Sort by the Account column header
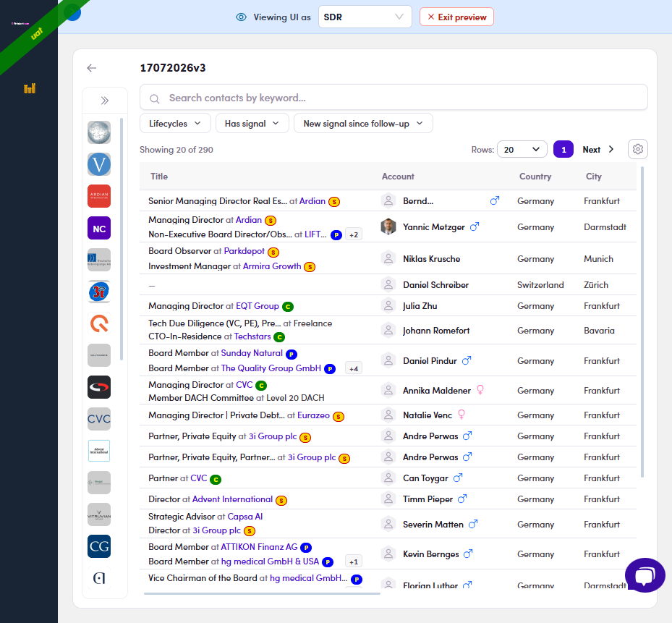 coord(398,177)
